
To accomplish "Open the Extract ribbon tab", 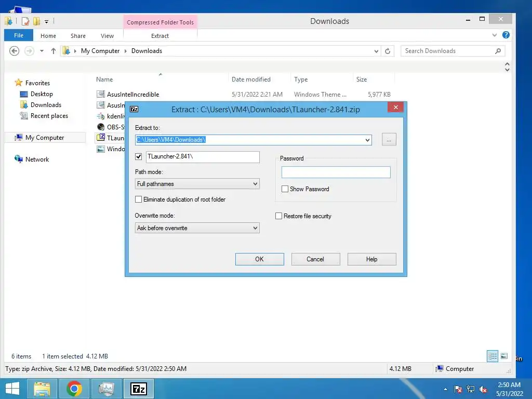I will coord(160,36).
